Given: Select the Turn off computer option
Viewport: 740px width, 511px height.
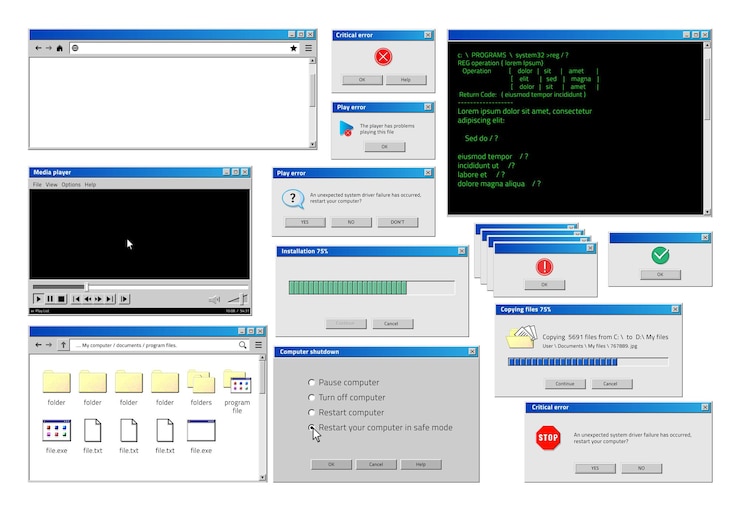Looking at the screenshot, I should tap(311, 397).
